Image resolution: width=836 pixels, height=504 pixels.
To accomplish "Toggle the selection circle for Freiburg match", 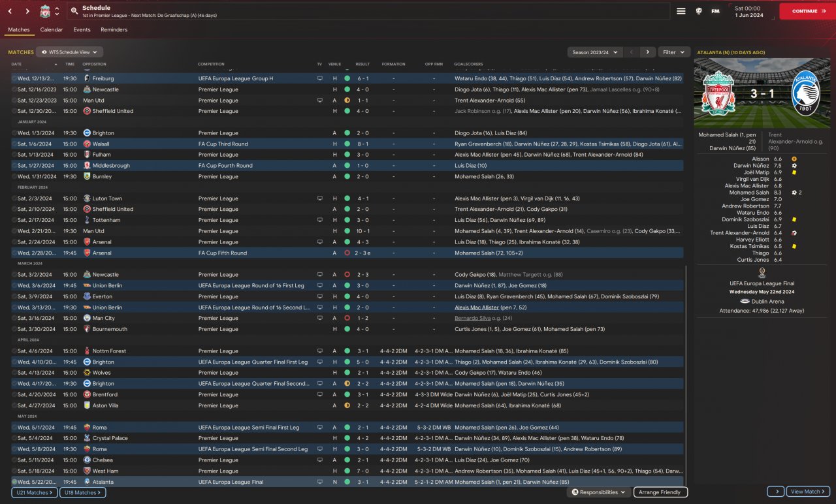I will coord(14,78).
